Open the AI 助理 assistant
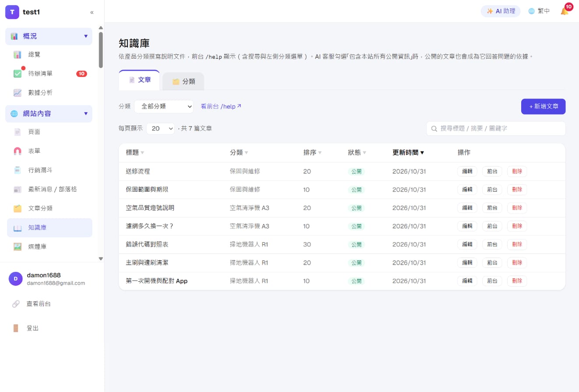The image size is (579, 392). [x=501, y=11]
